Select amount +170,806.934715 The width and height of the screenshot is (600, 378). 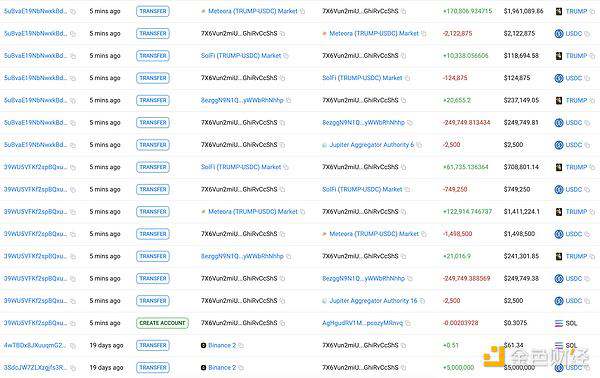click(467, 11)
